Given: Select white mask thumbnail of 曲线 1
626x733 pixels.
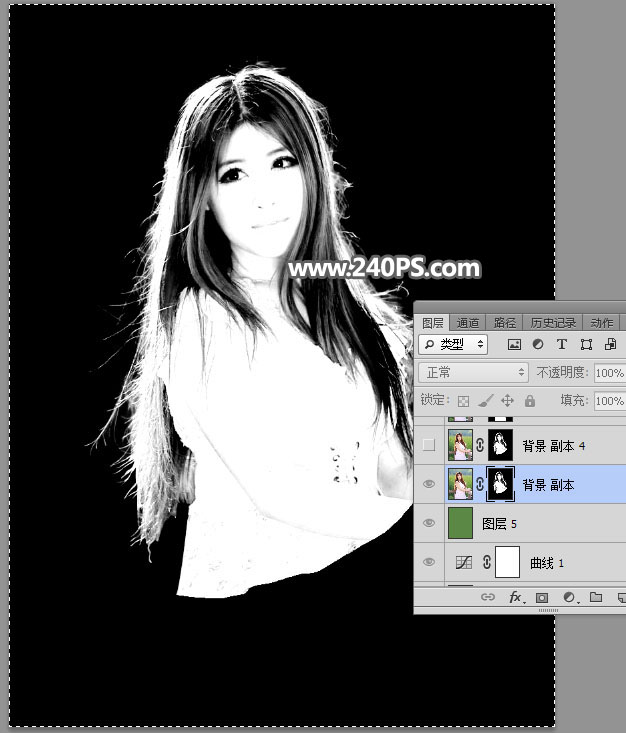Looking at the screenshot, I should pyautogui.click(x=507, y=562).
